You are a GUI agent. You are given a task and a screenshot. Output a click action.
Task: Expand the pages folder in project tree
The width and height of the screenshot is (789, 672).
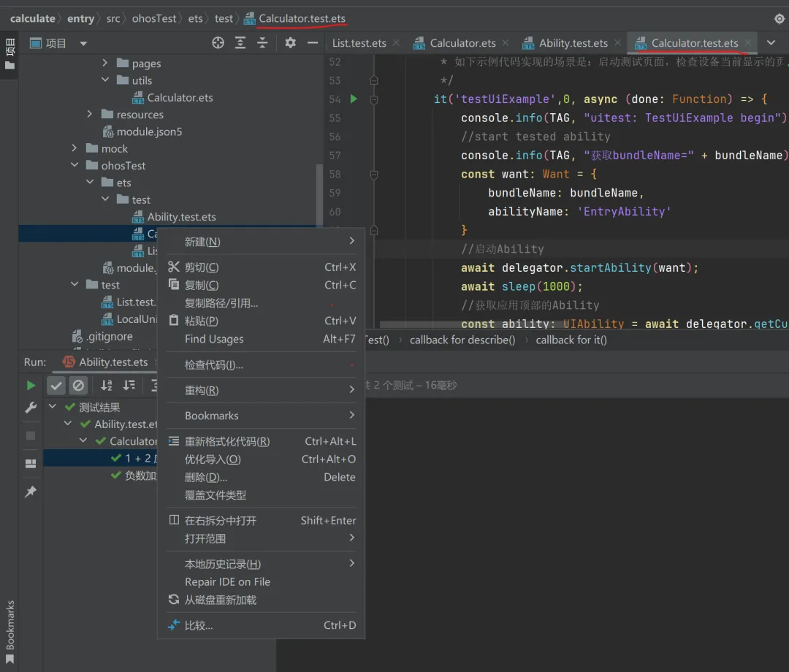(x=105, y=64)
